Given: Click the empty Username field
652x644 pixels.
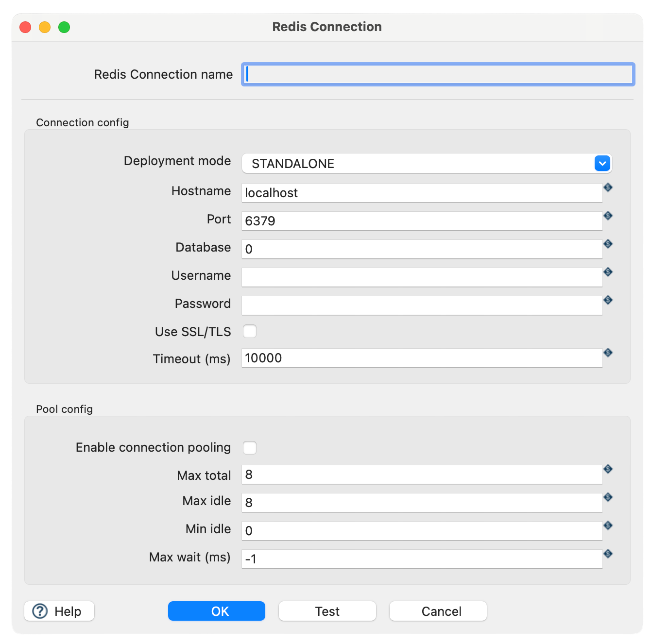Looking at the screenshot, I should 422,277.
